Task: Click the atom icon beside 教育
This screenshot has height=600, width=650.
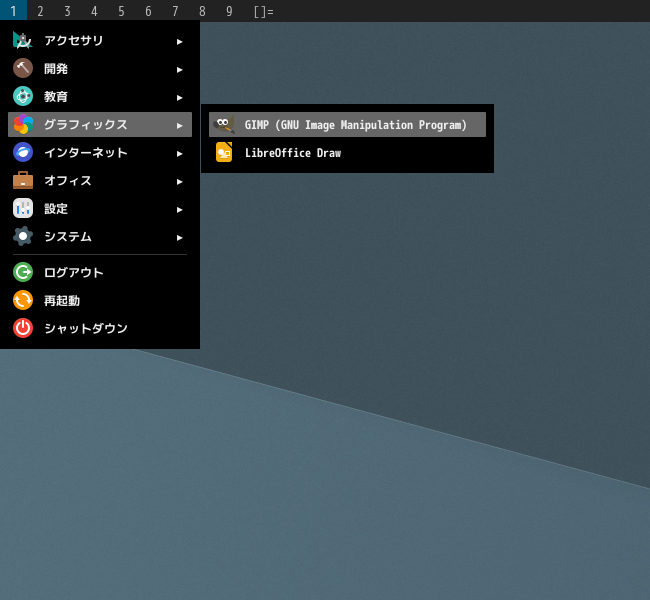Action: (23, 96)
